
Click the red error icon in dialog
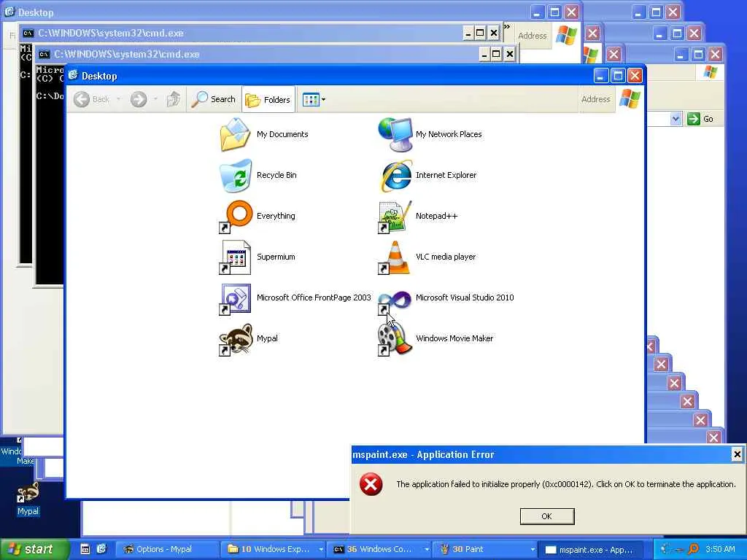371,485
